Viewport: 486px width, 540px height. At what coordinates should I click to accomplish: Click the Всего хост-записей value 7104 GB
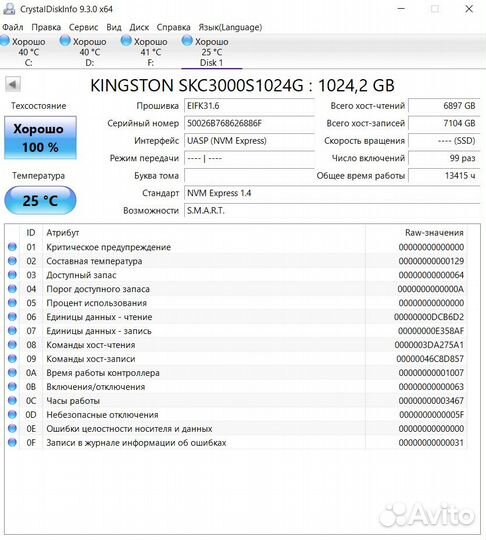pos(444,123)
